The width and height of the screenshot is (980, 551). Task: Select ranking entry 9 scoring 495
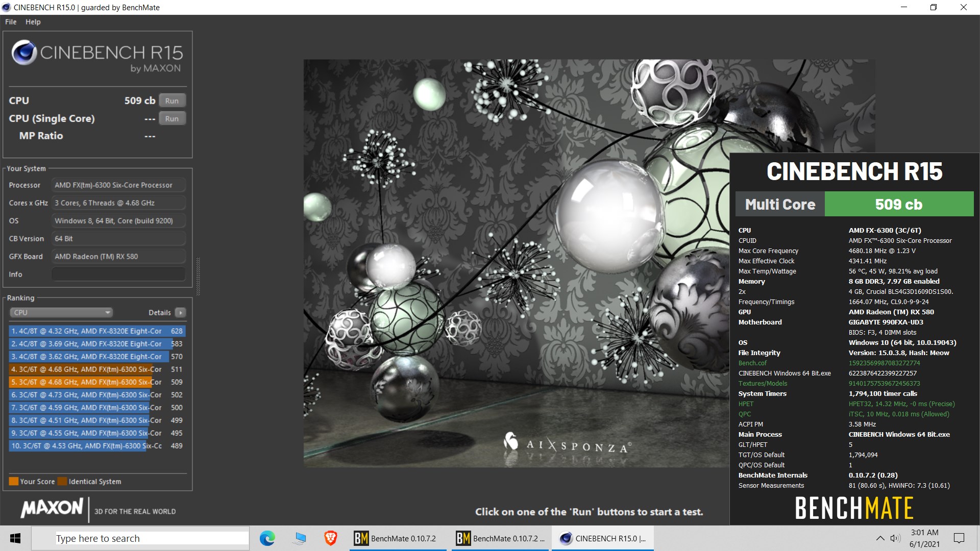pyautogui.click(x=97, y=433)
